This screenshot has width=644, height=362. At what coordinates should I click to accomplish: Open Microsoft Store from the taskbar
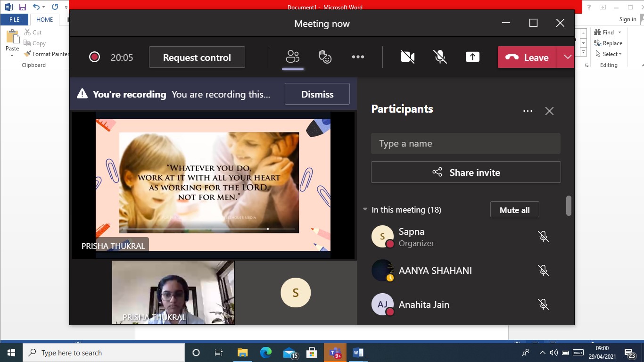[x=312, y=353]
